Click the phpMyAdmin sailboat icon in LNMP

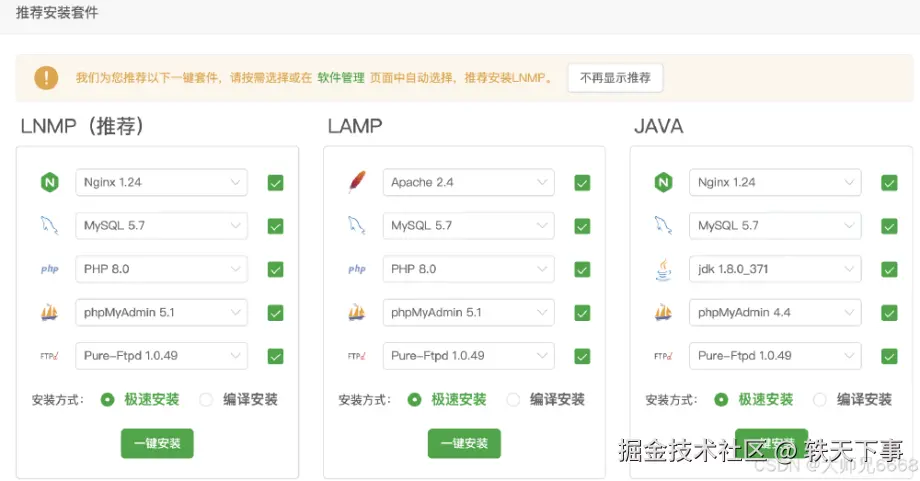[x=49, y=312]
